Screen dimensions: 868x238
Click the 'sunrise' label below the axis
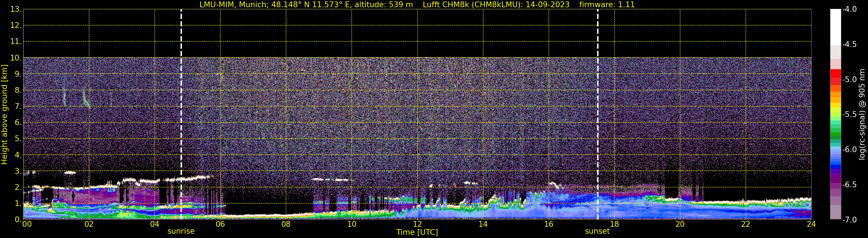click(x=181, y=231)
